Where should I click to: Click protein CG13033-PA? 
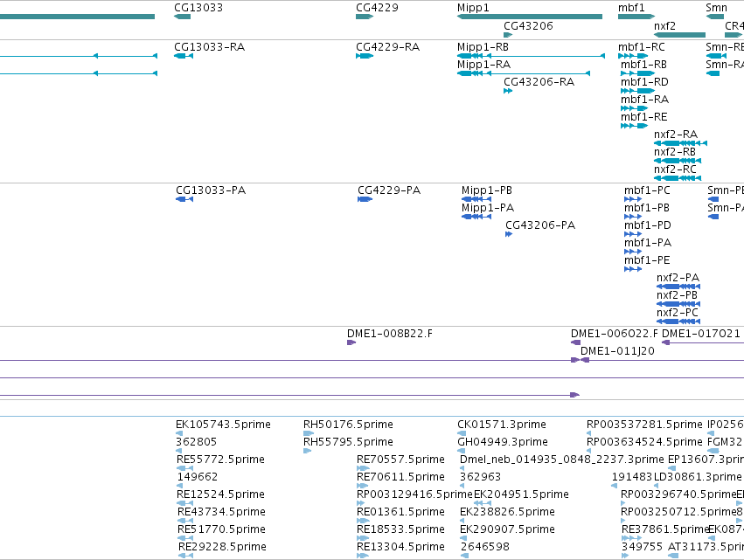click(211, 190)
